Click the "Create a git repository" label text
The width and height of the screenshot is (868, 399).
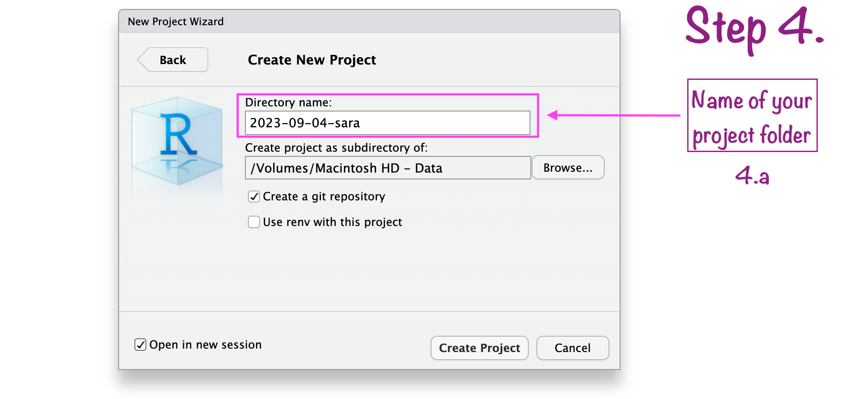pyautogui.click(x=324, y=197)
